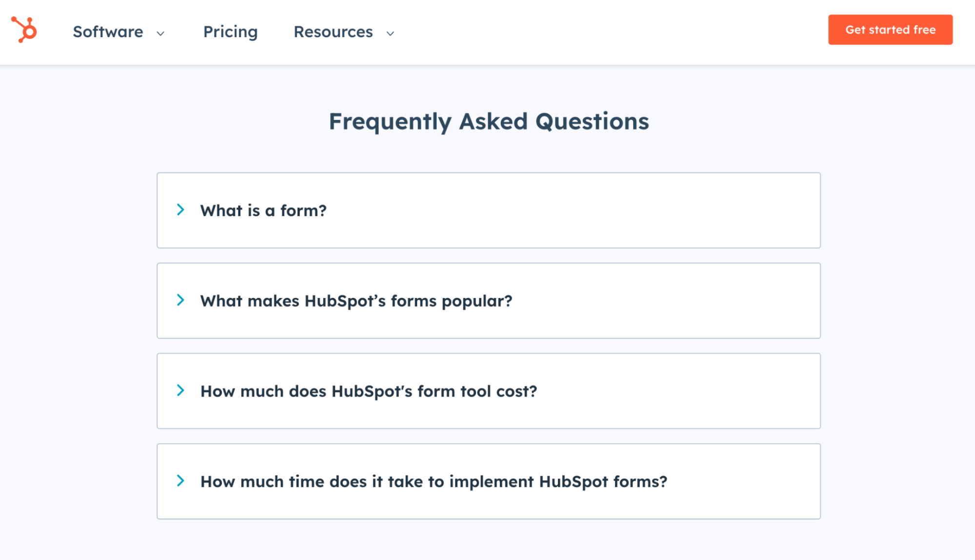Screen dimensions: 975x560
Task: Click the arrow icon next to 'What is a form?'
Action: point(180,210)
